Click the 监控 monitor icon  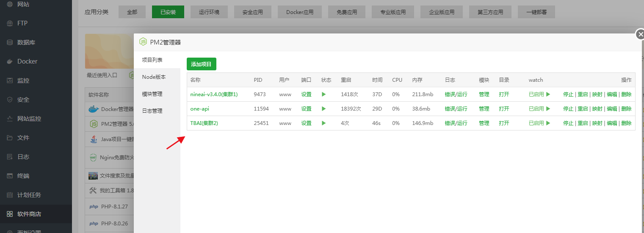click(10, 80)
